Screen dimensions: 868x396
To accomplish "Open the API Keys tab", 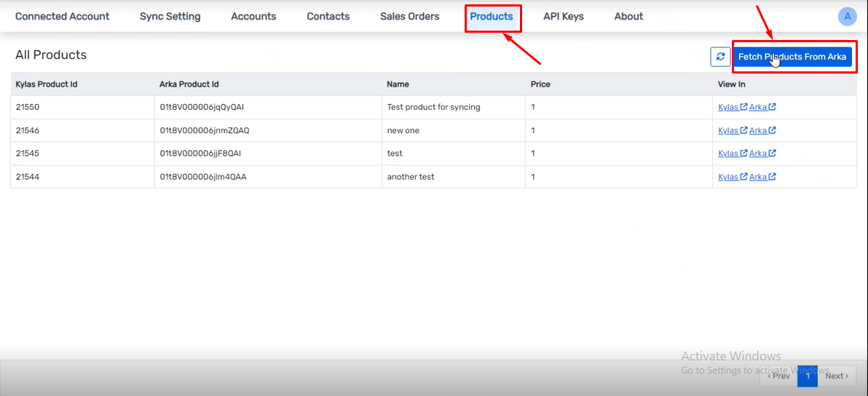I will point(564,17).
